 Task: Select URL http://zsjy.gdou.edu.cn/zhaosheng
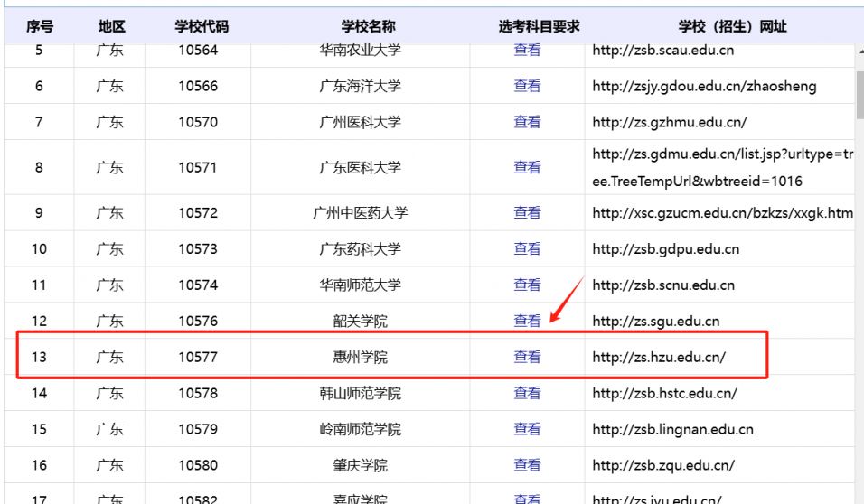(x=704, y=86)
